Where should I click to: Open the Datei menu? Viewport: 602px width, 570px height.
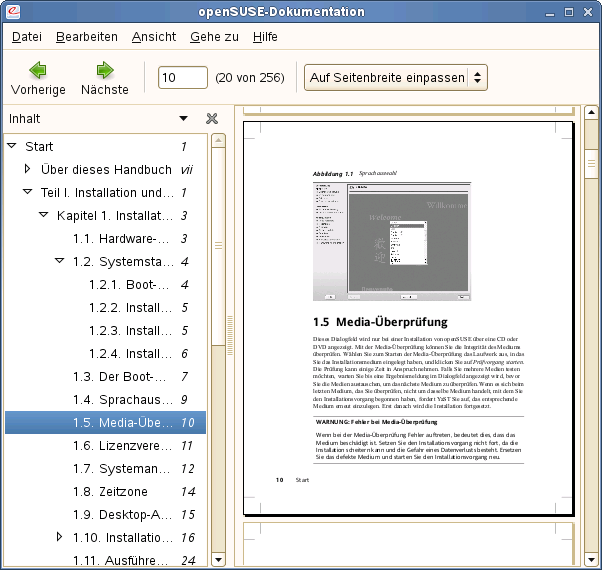[x=27, y=37]
